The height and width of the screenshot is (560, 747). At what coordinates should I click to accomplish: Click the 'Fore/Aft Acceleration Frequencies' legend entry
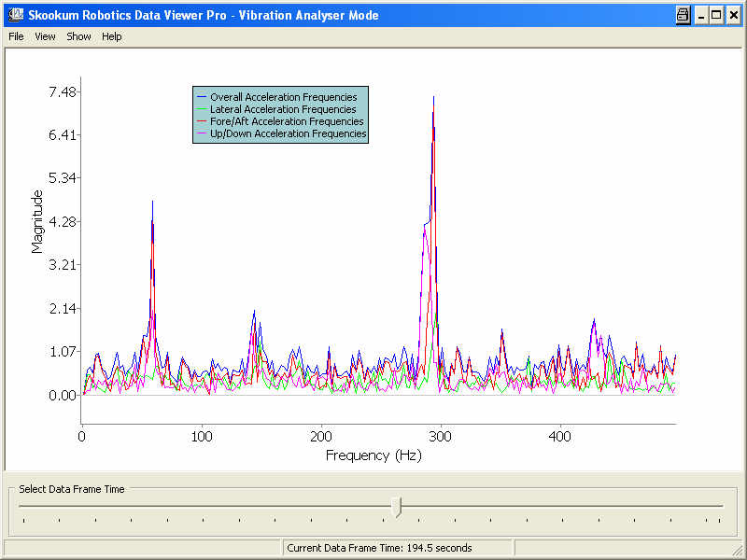[x=281, y=121]
